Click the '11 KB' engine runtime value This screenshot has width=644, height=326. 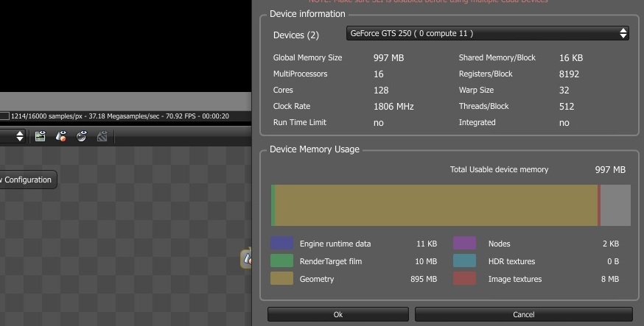coord(427,244)
